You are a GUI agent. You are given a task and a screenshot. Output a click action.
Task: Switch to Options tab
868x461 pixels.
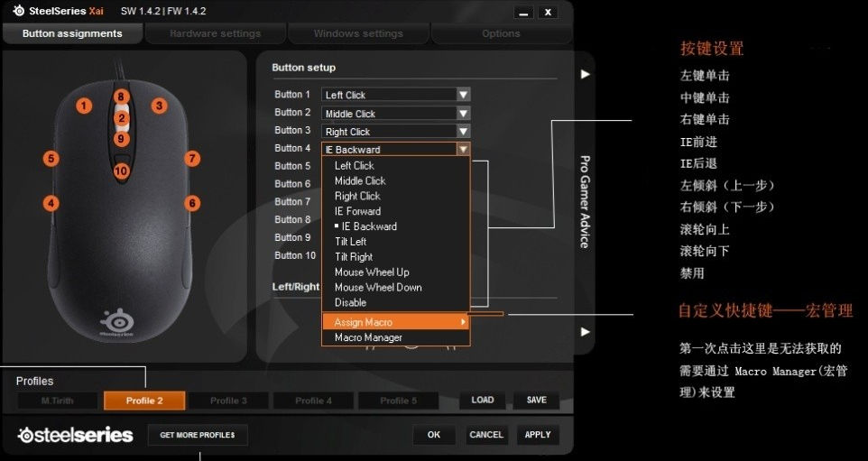(501, 33)
